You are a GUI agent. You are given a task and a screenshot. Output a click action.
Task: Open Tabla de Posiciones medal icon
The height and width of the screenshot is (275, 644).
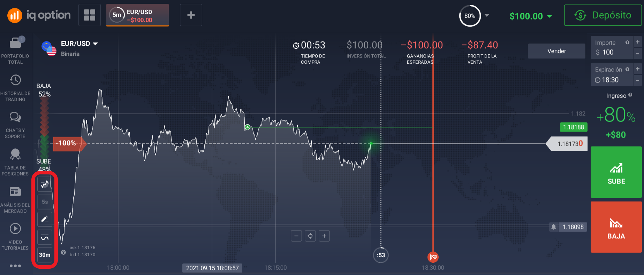coord(15,154)
